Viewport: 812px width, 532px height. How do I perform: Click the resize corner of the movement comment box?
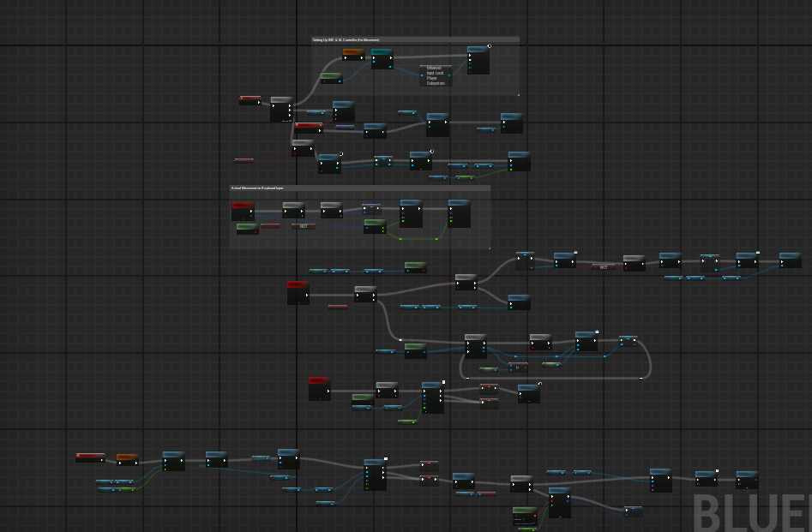pyautogui.click(x=489, y=248)
